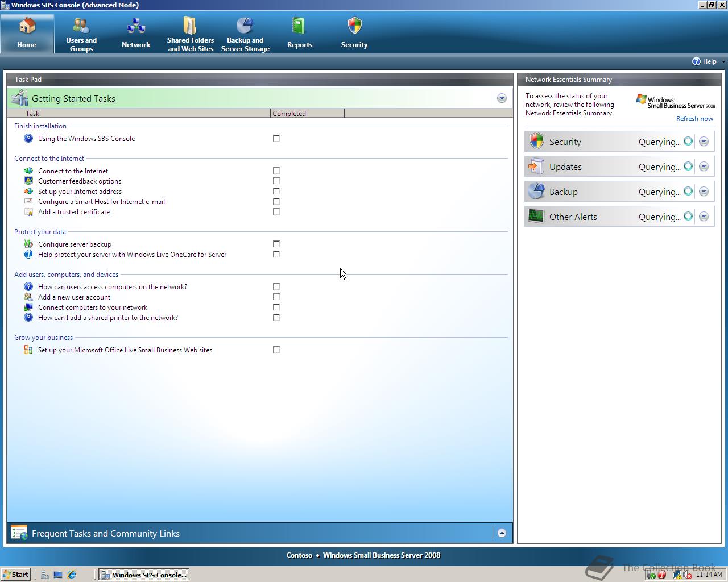
Task: Tick Set up your Internet address checkbox
Action: point(276,191)
